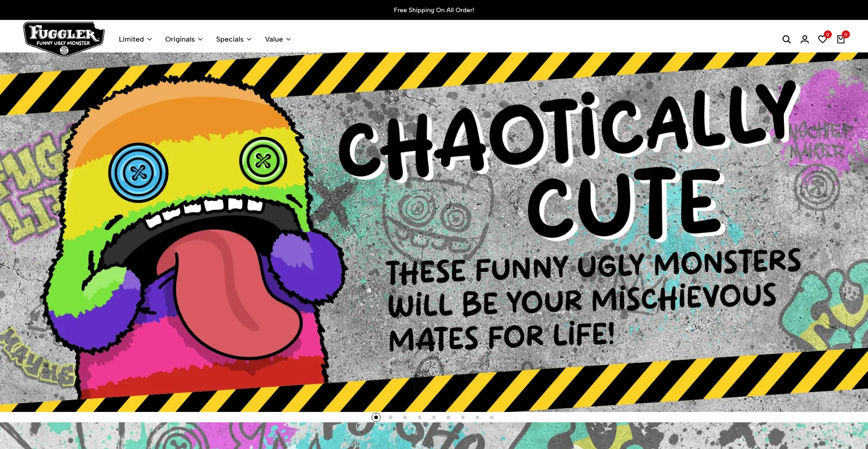The height and width of the screenshot is (449, 868).
Task: Expand the Originals dropdown menu
Action: pos(184,39)
